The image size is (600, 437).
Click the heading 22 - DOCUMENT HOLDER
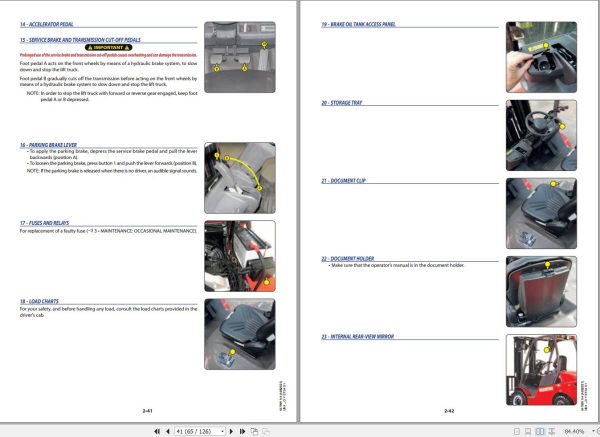(x=348, y=259)
